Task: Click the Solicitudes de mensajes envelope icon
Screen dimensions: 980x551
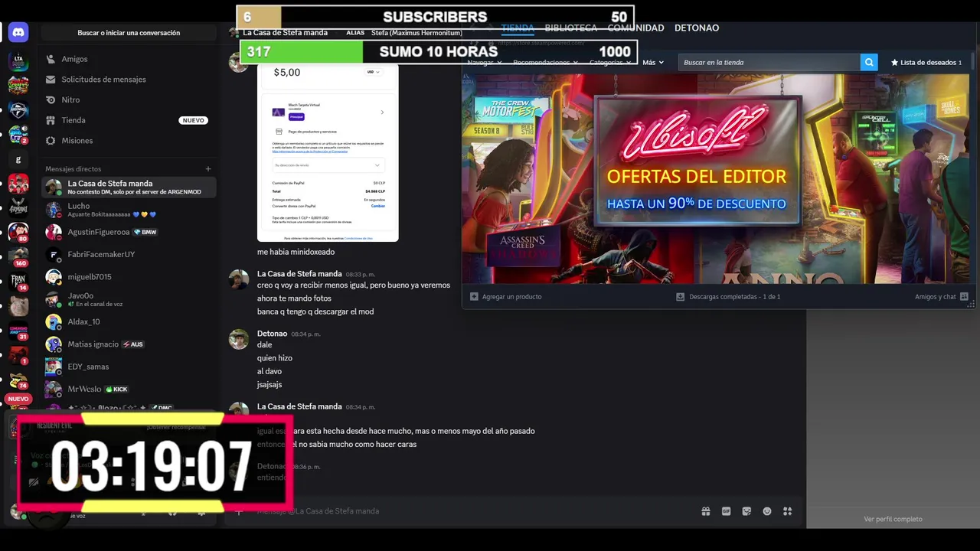Action: click(x=51, y=80)
